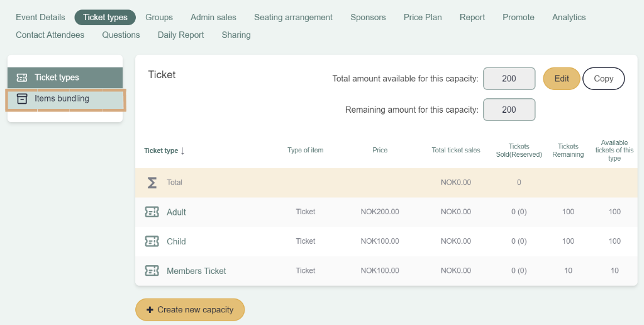
Task: Select Items bundling in the sidebar
Action: 65,99
